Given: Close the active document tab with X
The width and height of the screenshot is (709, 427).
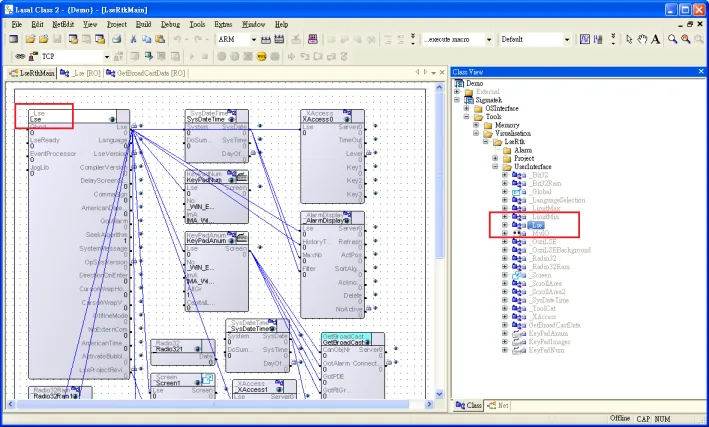Looking at the screenshot, I should [442, 72].
